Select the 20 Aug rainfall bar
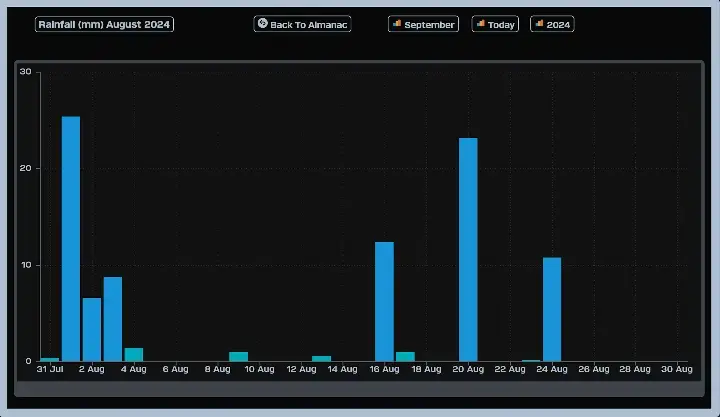The image size is (720, 417). tap(468, 249)
